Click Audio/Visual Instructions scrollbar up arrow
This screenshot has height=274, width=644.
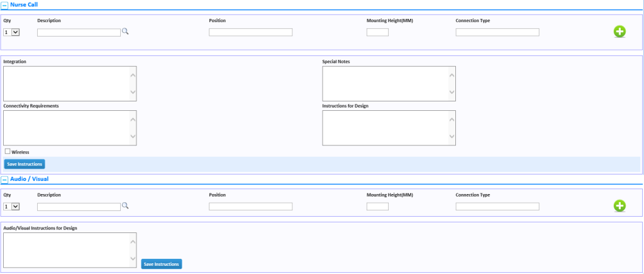click(x=133, y=242)
